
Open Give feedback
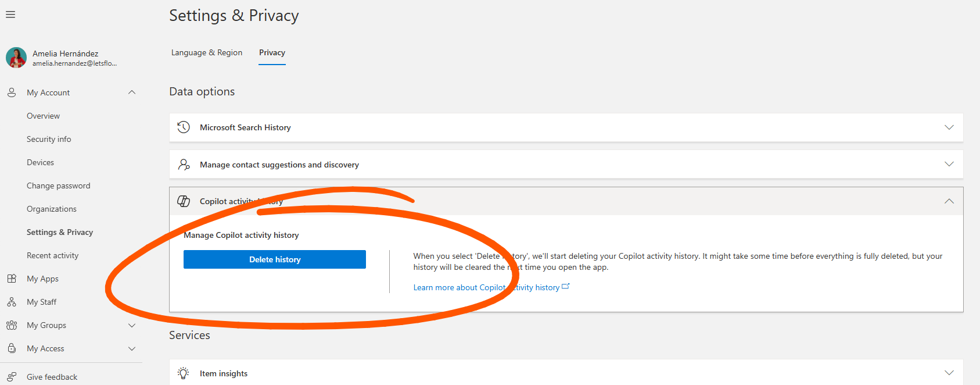pos(52,377)
